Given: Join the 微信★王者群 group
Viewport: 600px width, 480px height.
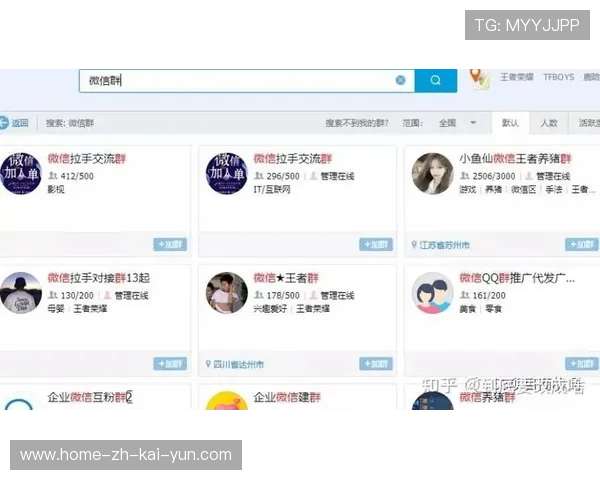Looking at the screenshot, I should [x=376, y=364].
